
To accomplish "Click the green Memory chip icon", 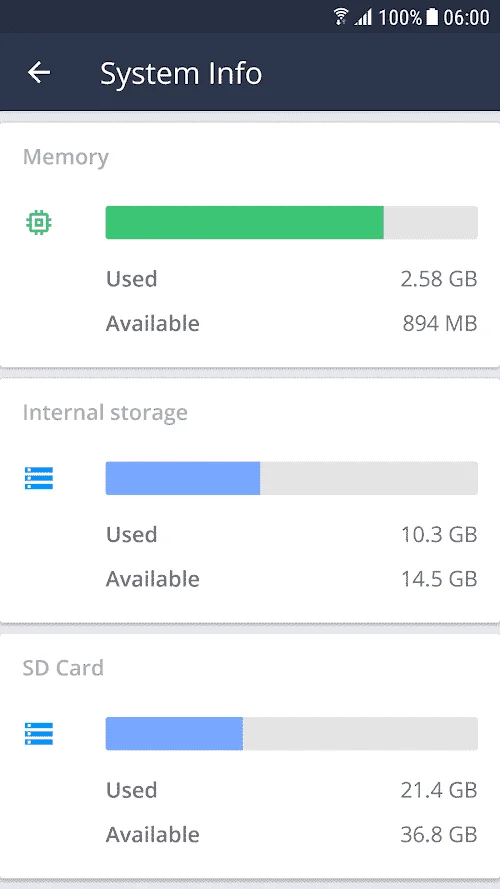I will coord(39,222).
